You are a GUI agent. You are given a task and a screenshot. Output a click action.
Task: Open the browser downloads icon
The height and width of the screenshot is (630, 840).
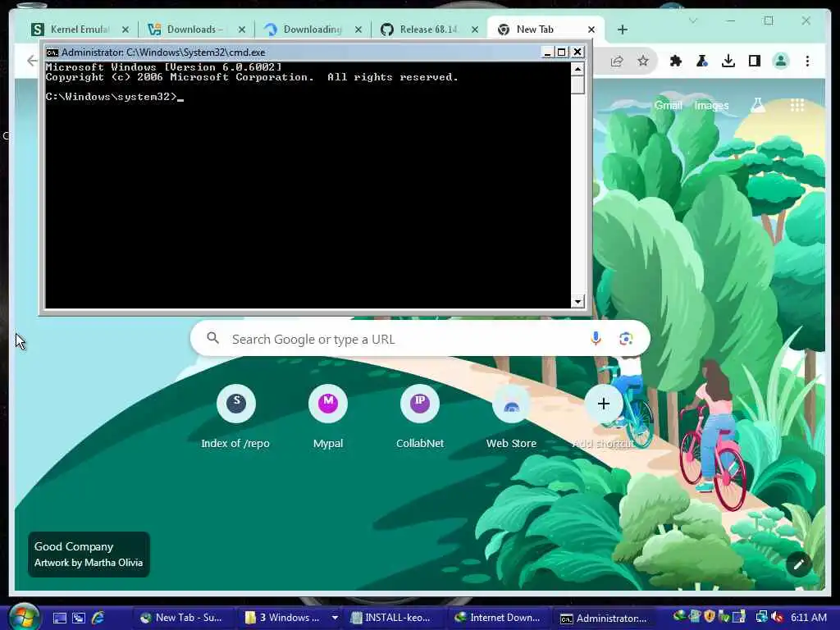pyautogui.click(x=728, y=61)
